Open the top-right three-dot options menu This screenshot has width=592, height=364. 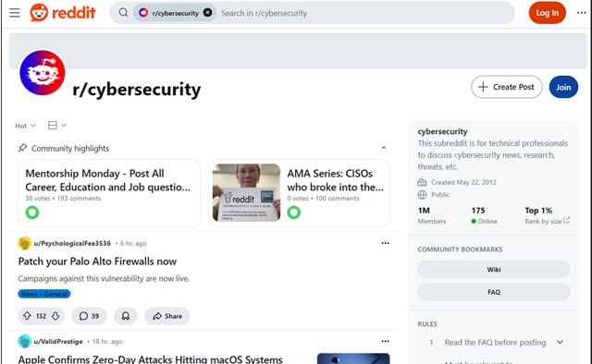pyautogui.click(x=582, y=13)
